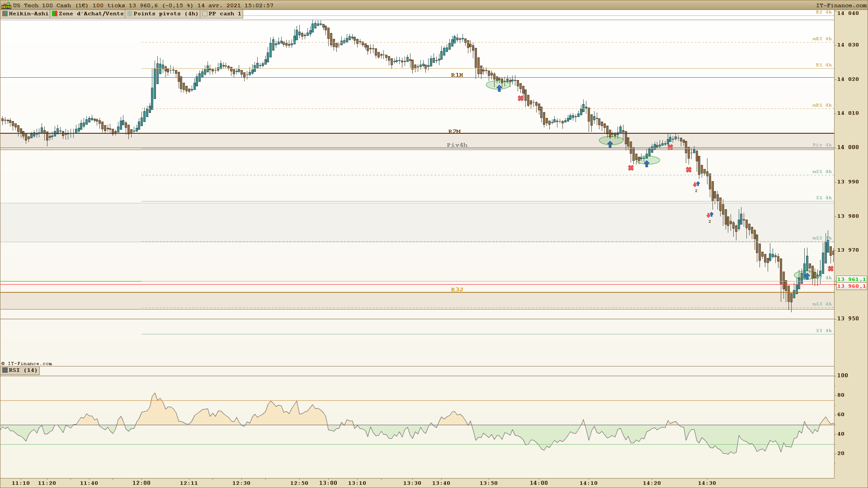Screen dimensions: 868x488
Task: Open the IT-Finance.com link top right
Action: pos(840,5)
